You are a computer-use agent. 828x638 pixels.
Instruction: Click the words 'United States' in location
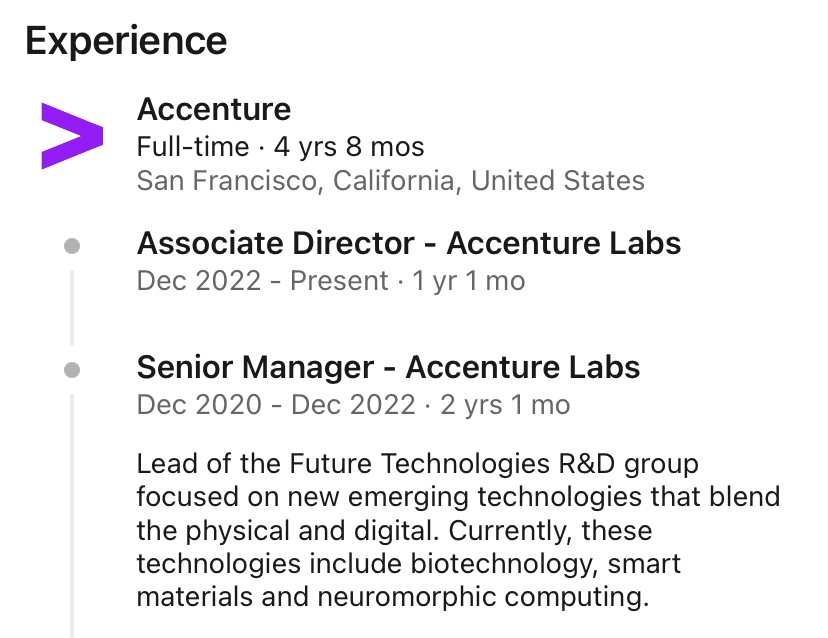click(558, 181)
